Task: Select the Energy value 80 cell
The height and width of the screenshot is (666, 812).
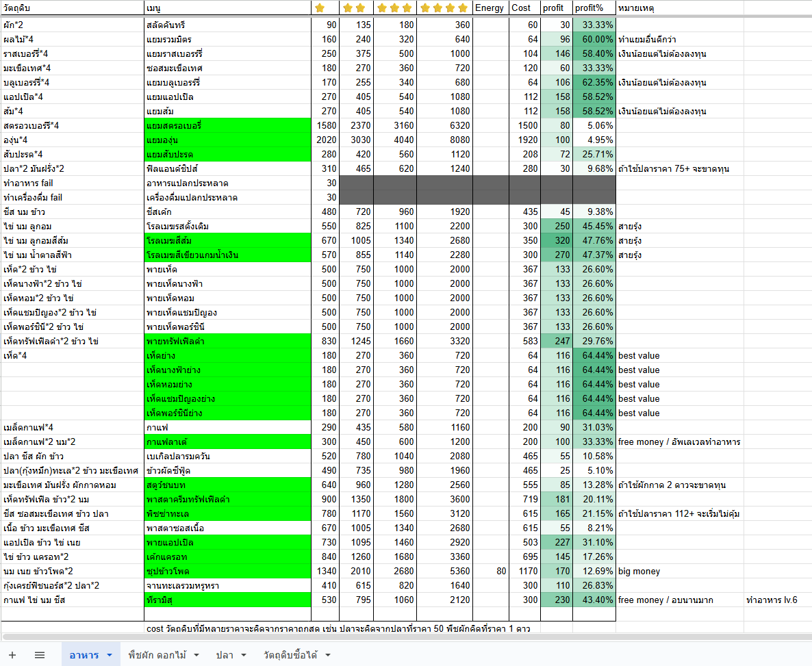Action: 491,572
